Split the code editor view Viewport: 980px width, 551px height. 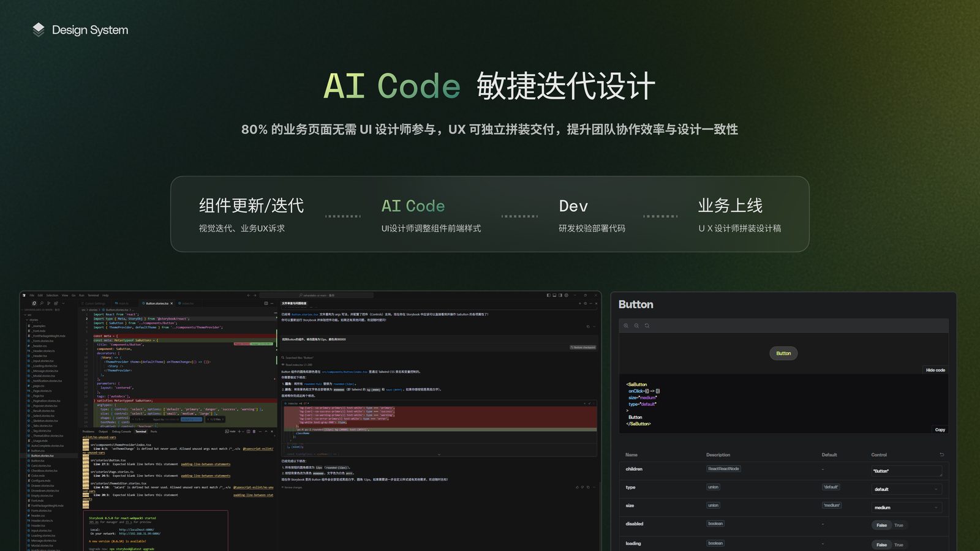[266, 303]
